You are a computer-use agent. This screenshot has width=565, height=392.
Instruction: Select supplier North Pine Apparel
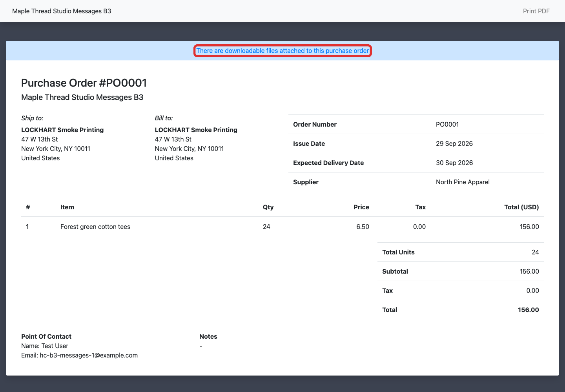463,182
